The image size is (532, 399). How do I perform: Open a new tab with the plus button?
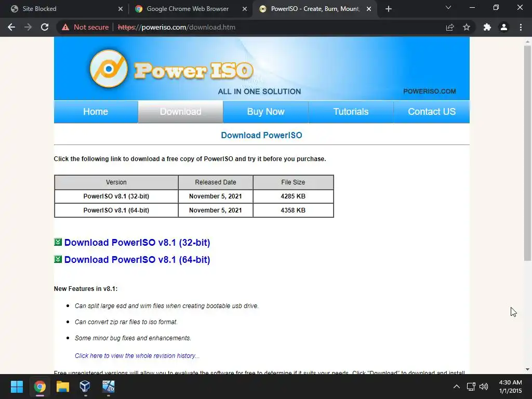click(389, 9)
